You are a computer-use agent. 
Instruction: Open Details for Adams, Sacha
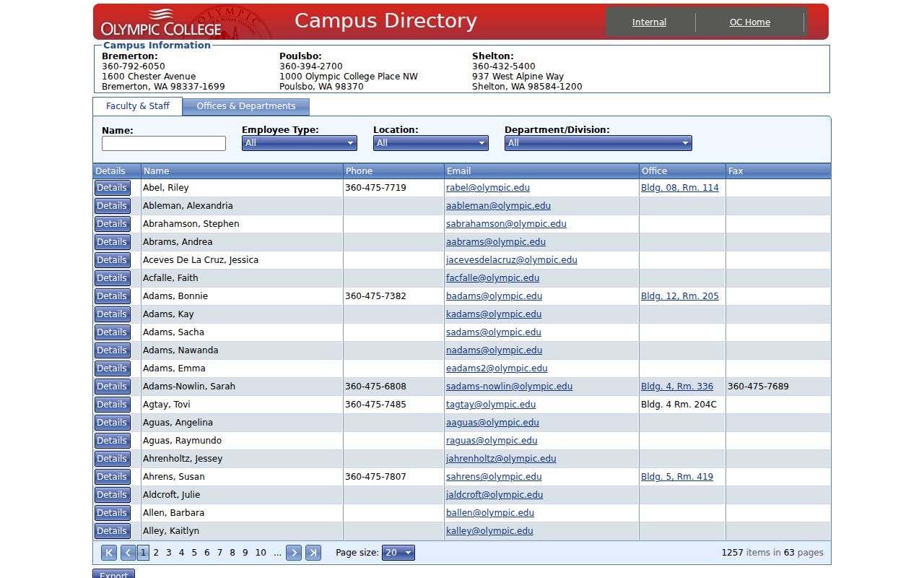coord(112,332)
